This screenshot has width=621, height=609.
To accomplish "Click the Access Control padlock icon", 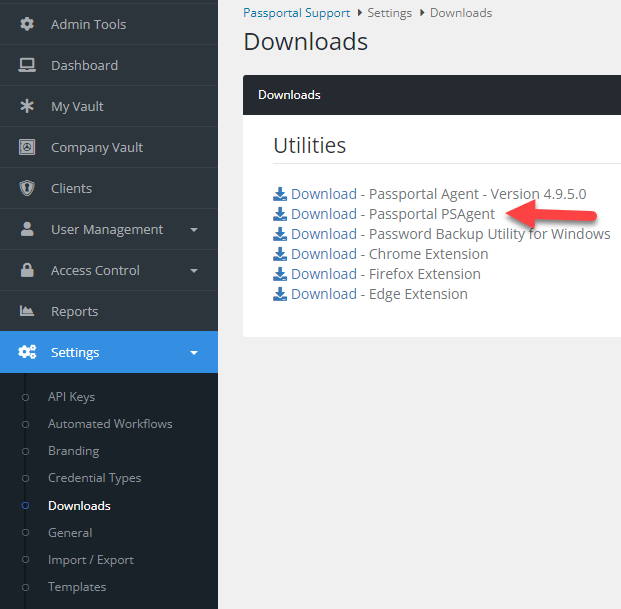I will click(x=27, y=270).
